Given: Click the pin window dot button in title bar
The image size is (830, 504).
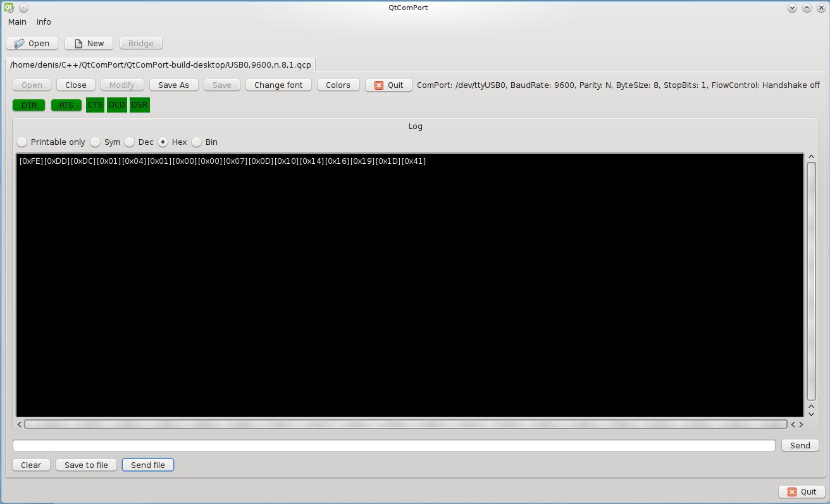Looking at the screenshot, I should (x=23, y=8).
